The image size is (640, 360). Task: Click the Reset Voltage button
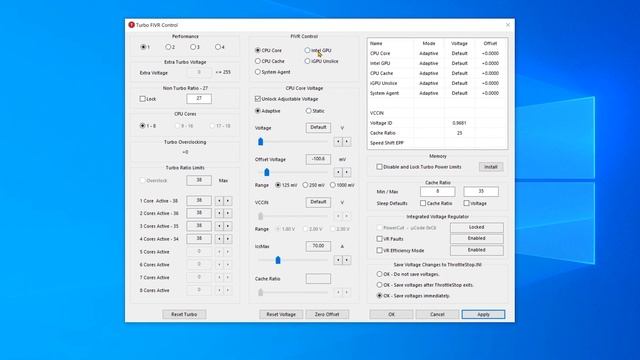coord(281,314)
